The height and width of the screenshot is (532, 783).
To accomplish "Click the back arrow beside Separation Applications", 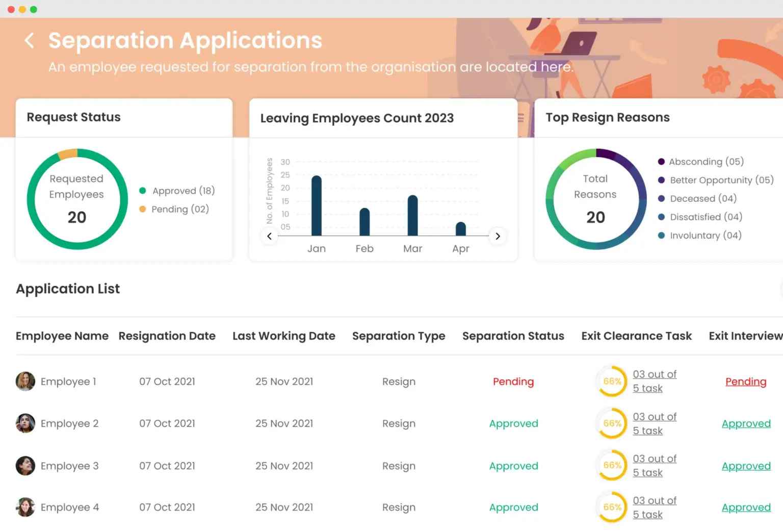I will tap(30, 41).
